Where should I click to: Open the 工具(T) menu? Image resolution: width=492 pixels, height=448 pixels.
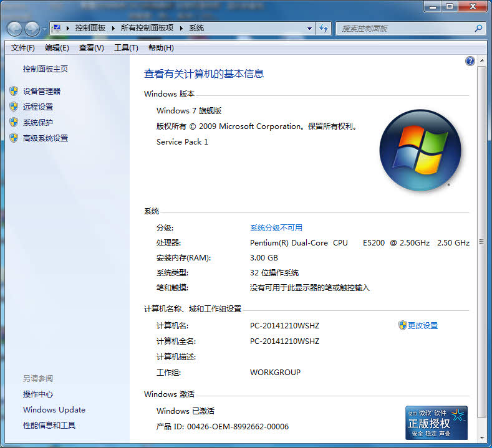pyautogui.click(x=125, y=48)
